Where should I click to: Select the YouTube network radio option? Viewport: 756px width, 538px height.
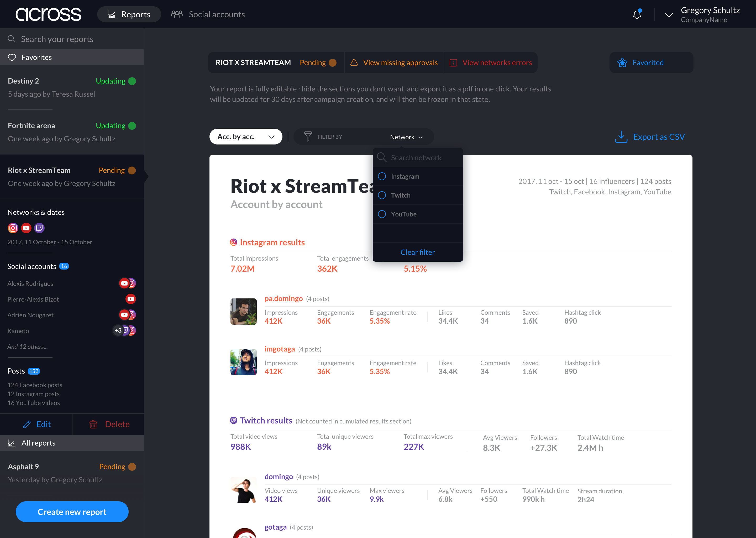(x=382, y=214)
